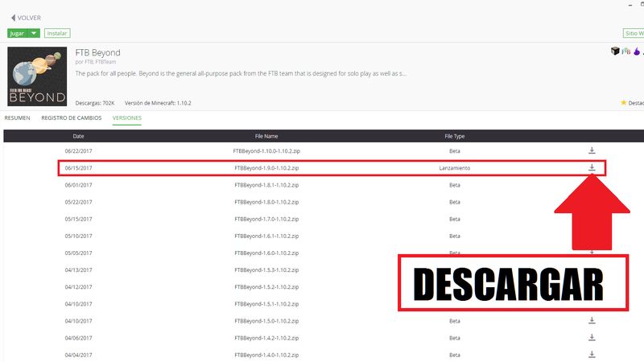Select file name FTBBeyond-1.5.1-1.10.2.zip
Screen dimensions: 644x362
(x=266, y=304)
